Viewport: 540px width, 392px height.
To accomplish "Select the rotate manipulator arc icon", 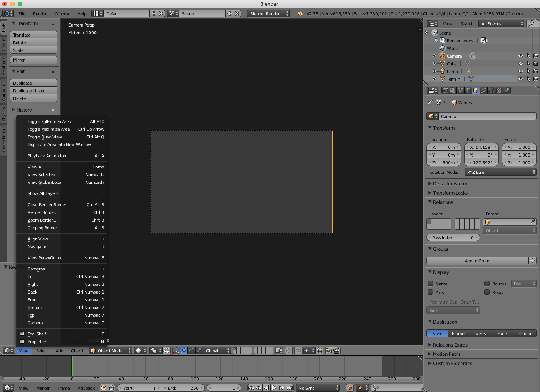I will tap(191, 350).
